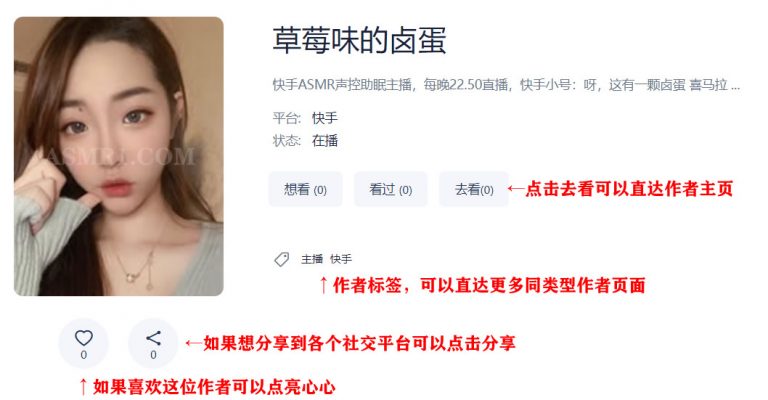View the streamer's profile photo

119,156
